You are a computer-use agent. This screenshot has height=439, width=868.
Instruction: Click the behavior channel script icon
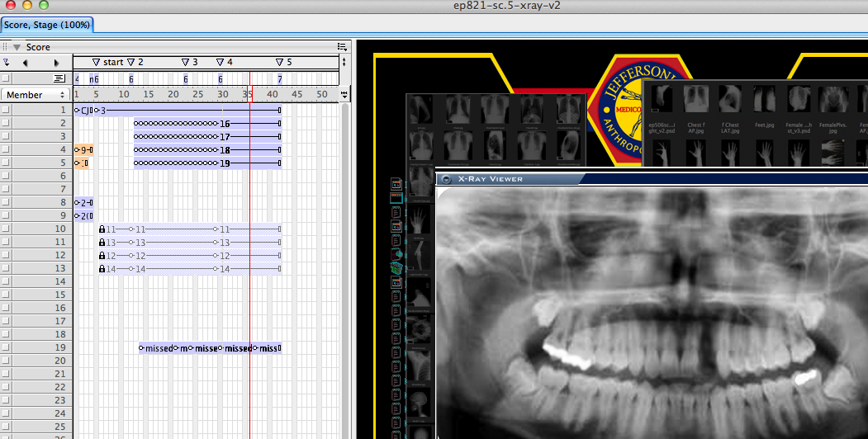[59, 78]
